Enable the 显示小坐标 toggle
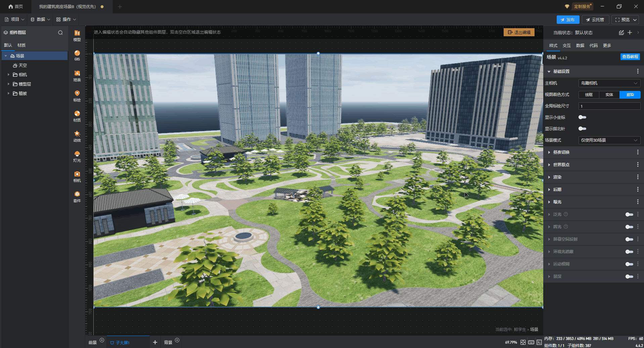The image size is (644, 348). (x=582, y=117)
